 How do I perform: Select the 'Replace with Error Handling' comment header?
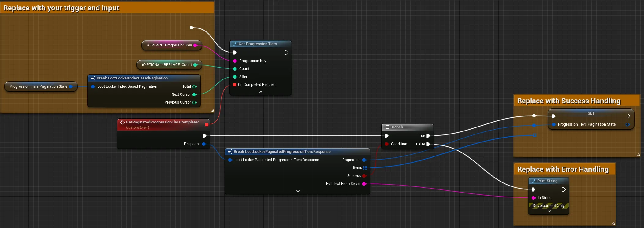coord(565,169)
